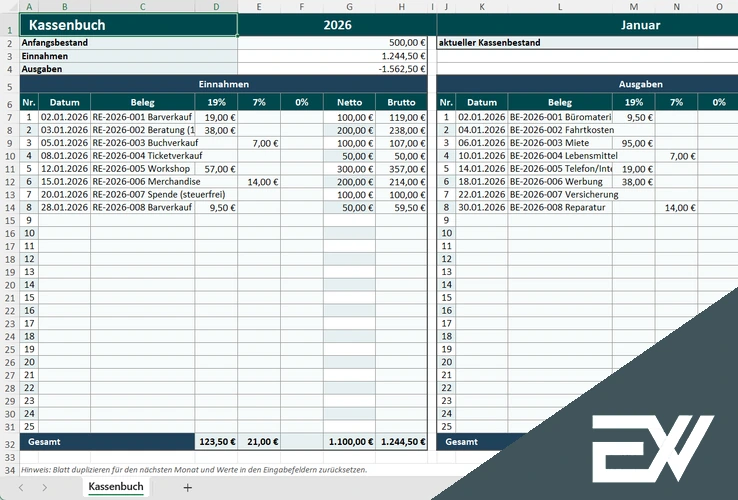738x500 pixels.
Task: Select the 2026 year cell
Action: tap(337, 25)
